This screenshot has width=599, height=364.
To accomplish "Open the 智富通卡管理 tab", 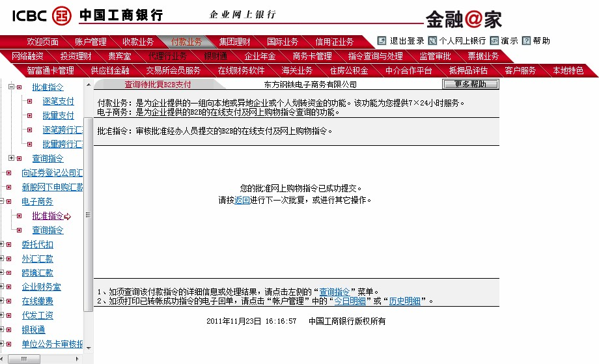I will point(50,70).
